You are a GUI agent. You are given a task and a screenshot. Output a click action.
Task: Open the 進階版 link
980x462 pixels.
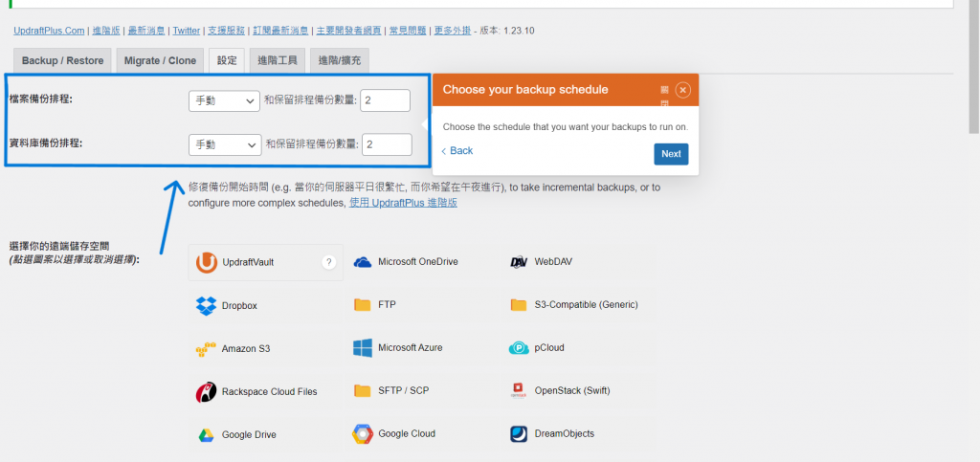point(106,31)
